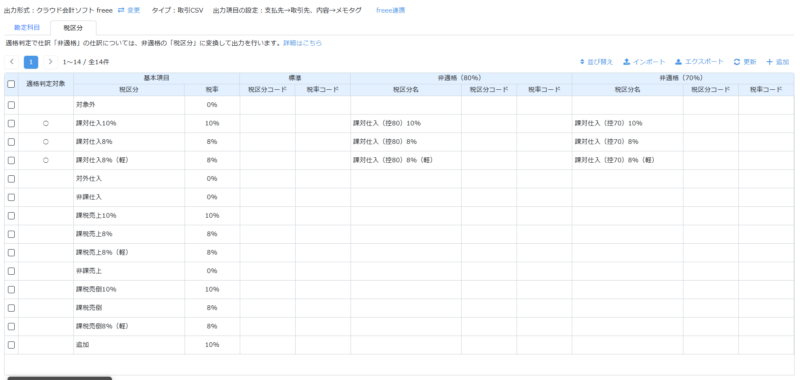800x380 pixels.
Task: Select the 課税売上8%（軽） cell
Action: pos(129,252)
